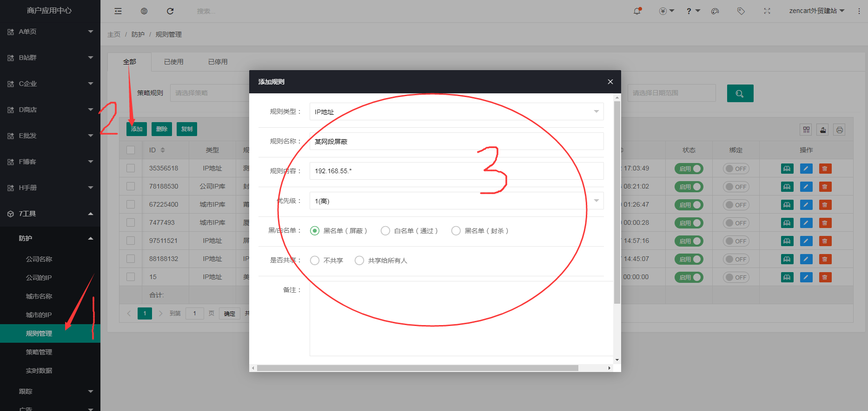Click into the 规则名称 input field
The width and height of the screenshot is (868, 411).
point(456,141)
